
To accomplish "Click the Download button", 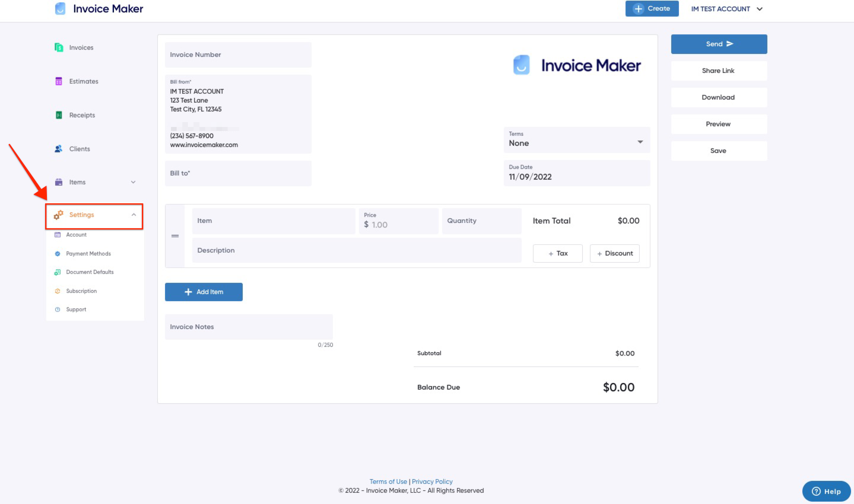I will [x=719, y=97].
